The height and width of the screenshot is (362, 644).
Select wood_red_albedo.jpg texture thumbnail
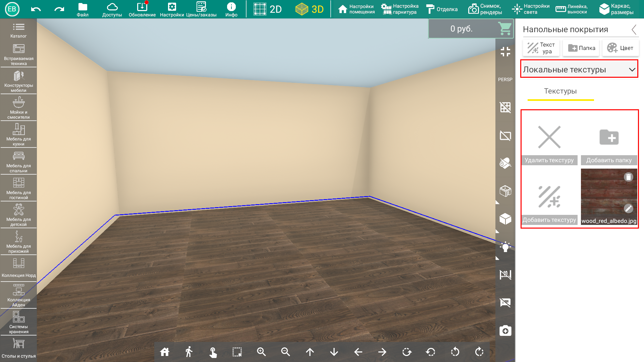[609, 197]
